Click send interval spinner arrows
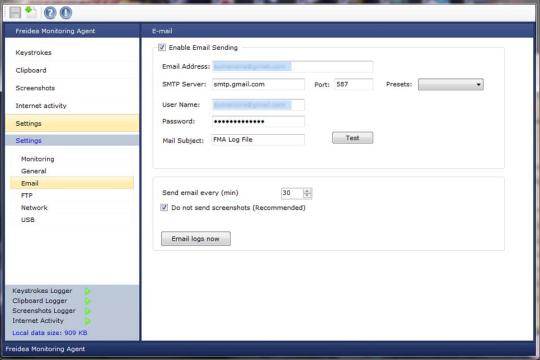The image size is (540, 360). 307,193
